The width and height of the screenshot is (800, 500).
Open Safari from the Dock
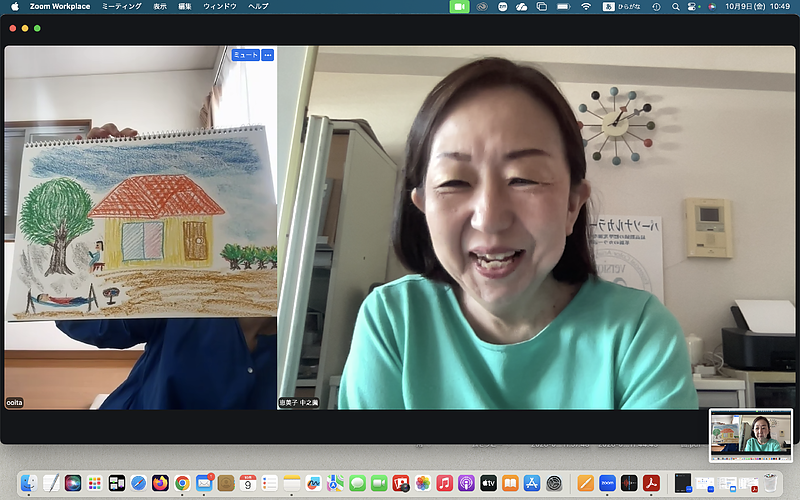click(x=138, y=483)
